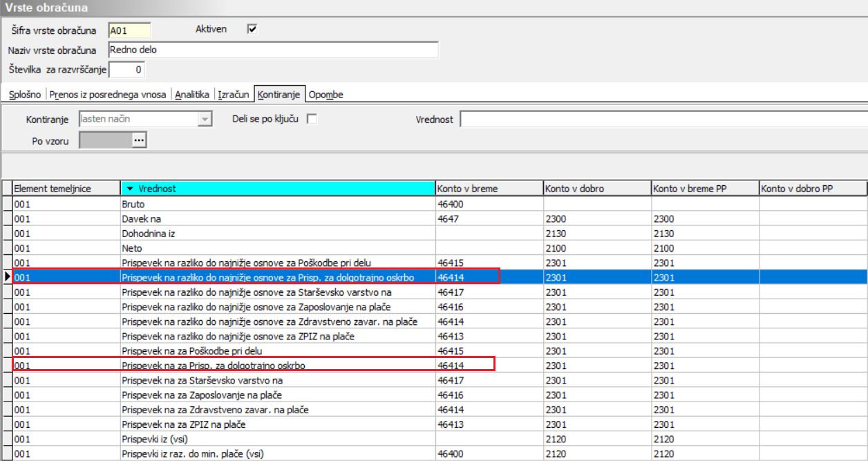
Task: Open the Kontiranje dropdown list
Action: 204,120
